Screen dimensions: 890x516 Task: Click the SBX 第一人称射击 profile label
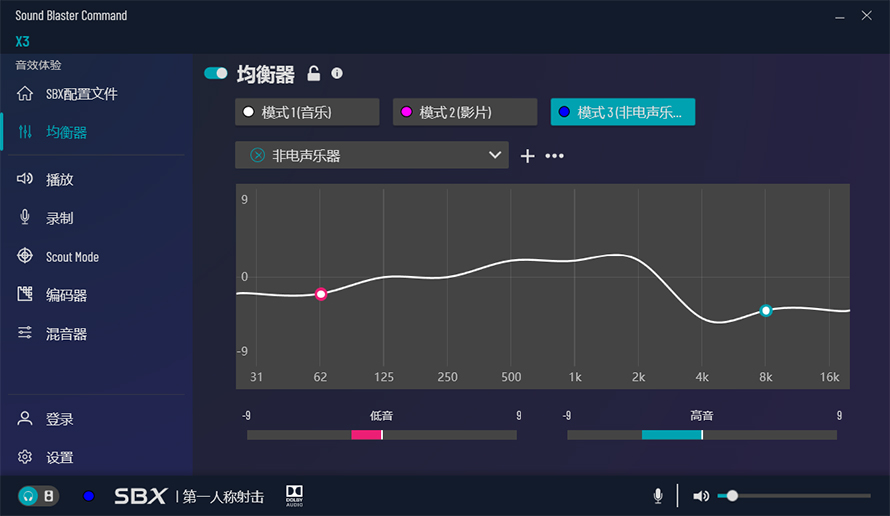[189, 496]
